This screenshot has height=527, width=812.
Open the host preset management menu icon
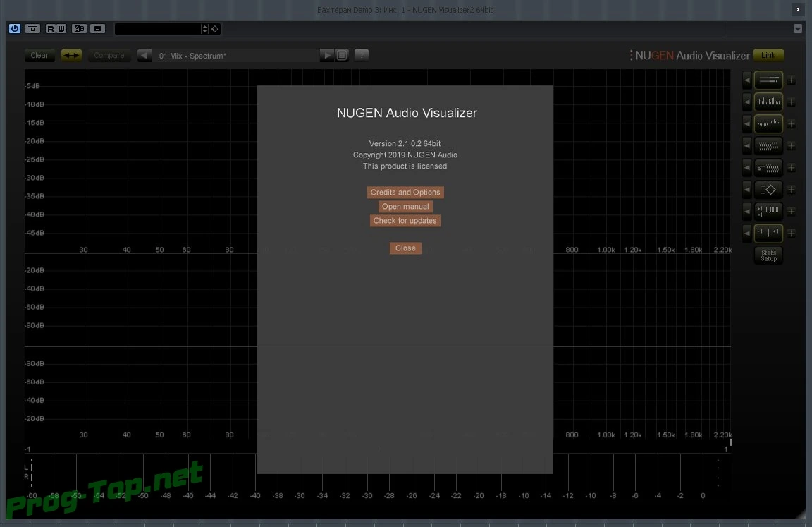(97, 28)
